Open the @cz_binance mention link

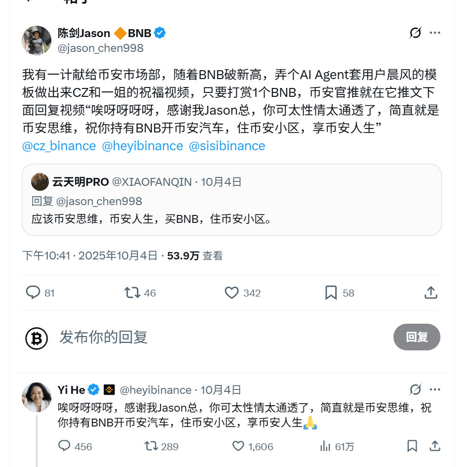coord(59,146)
